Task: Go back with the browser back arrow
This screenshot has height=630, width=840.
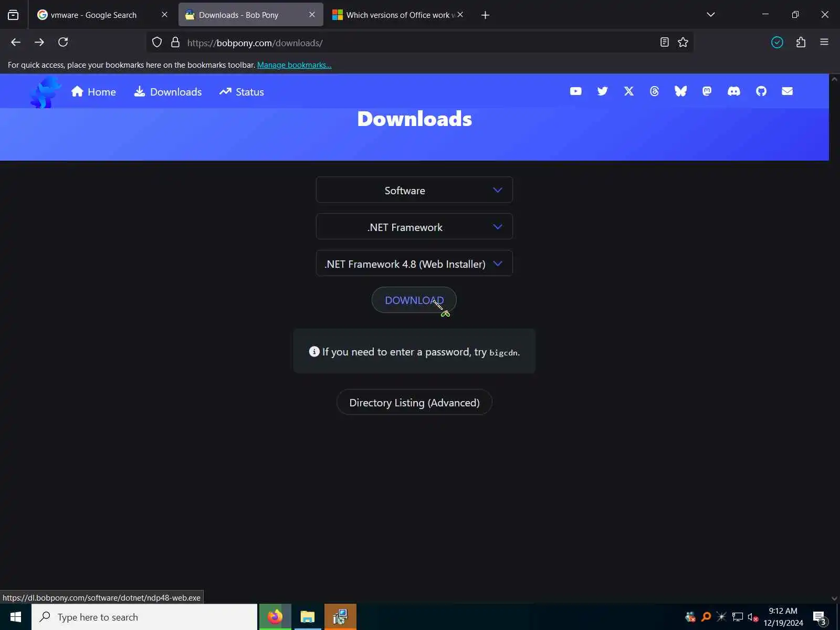Action: click(x=16, y=43)
